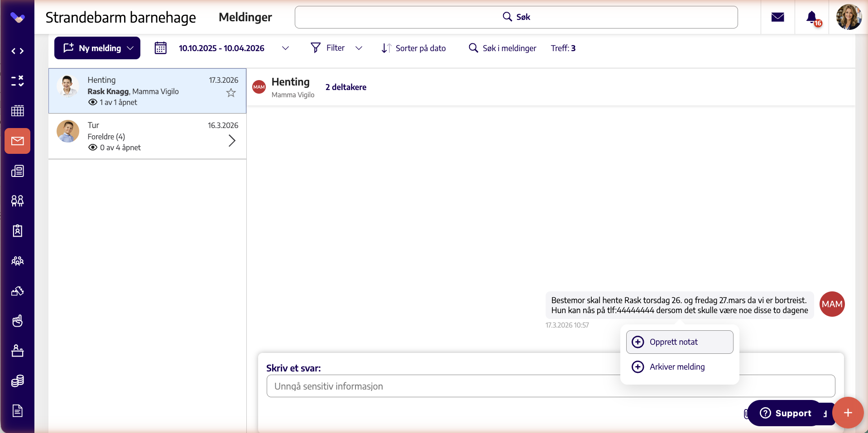
Task: Click the checklist icon in sidebar
Action: tap(18, 81)
